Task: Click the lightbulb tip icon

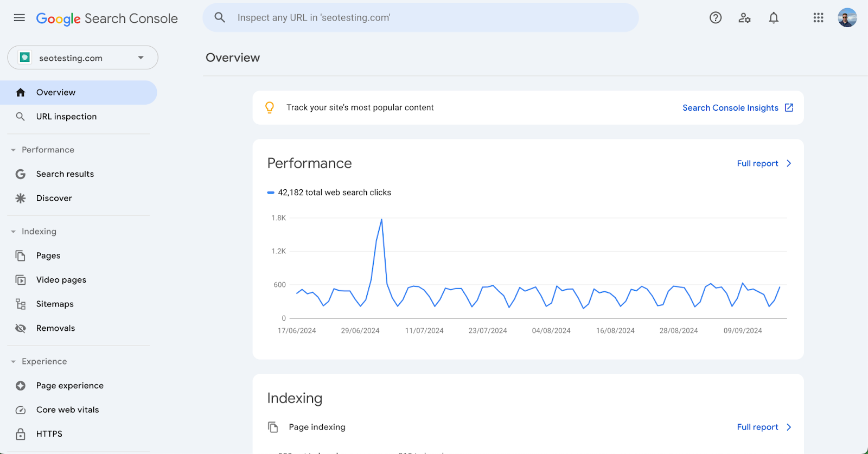Action: pyautogui.click(x=270, y=107)
